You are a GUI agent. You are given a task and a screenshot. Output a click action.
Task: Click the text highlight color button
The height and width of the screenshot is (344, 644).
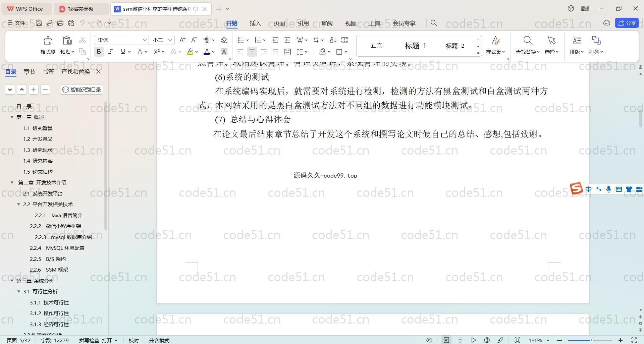coord(190,52)
